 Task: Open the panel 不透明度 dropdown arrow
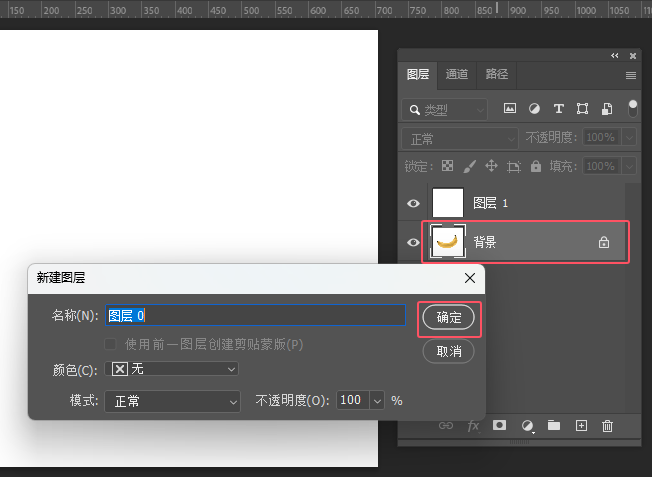630,137
